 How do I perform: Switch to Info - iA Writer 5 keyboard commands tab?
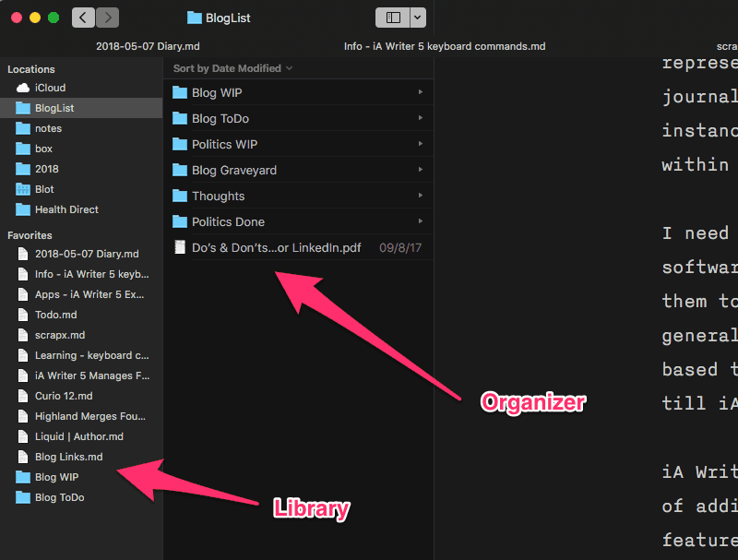click(x=445, y=46)
